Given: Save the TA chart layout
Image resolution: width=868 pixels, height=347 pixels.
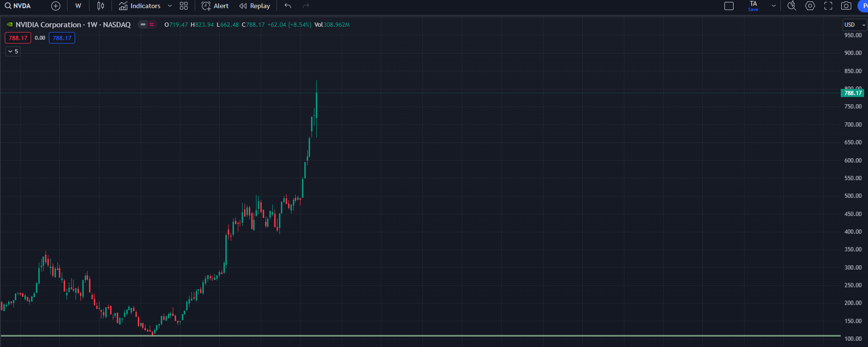Looking at the screenshot, I should click(x=753, y=6).
